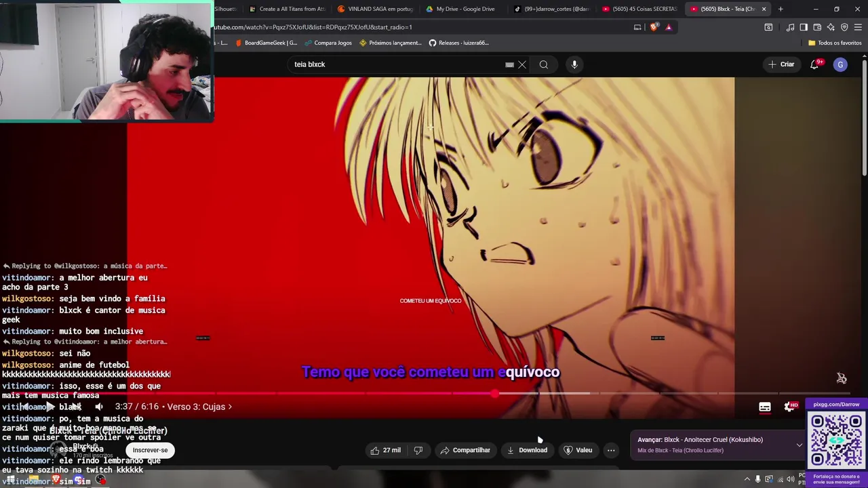Image resolution: width=868 pixels, height=488 pixels.
Task: Play or pause the video
Action: point(50,407)
